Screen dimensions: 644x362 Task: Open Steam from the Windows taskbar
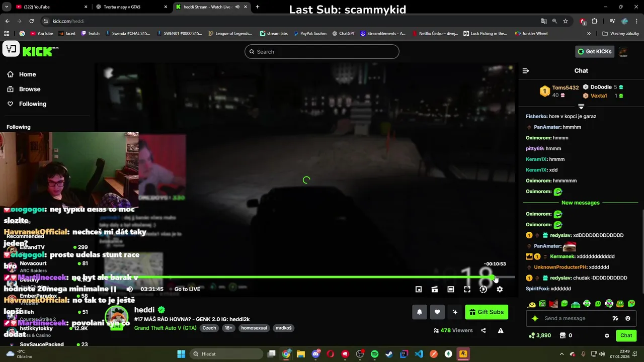click(x=389, y=354)
